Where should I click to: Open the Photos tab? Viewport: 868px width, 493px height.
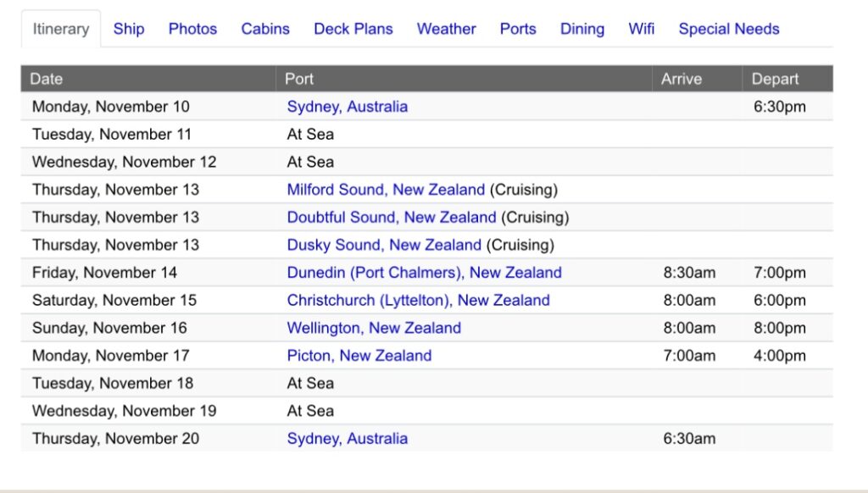tap(192, 29)
